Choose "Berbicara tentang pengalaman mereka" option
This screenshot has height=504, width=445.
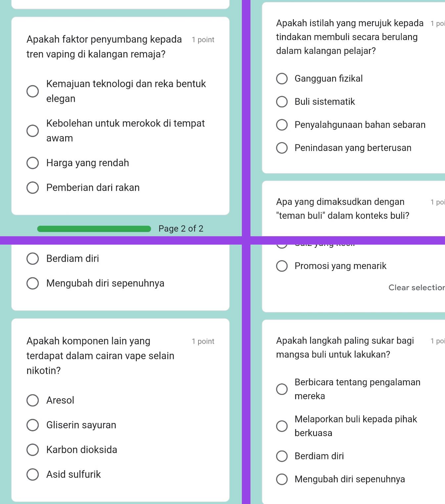pyautogui.click(x=282, y=389)
